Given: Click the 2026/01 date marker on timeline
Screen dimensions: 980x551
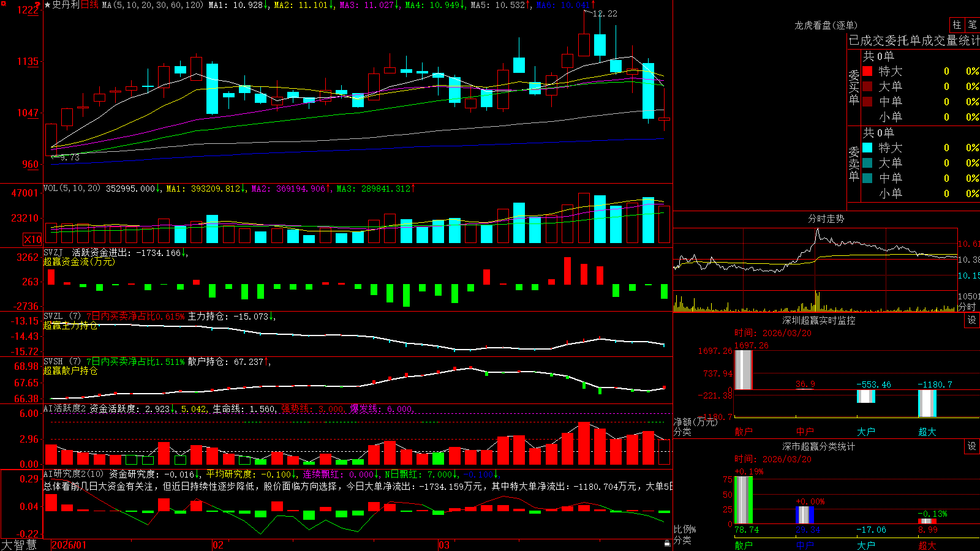Looking at the screenshot, I should 69,545.
